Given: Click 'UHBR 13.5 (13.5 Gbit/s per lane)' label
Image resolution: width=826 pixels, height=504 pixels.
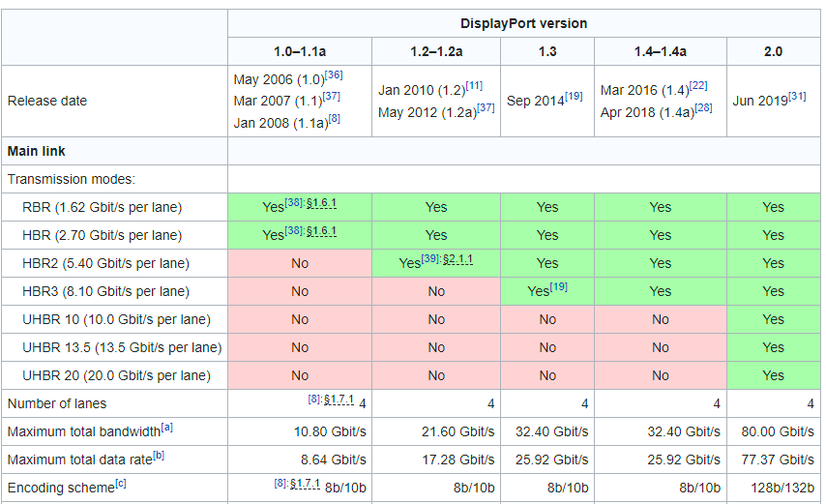Looking at the screenshot, I should [x=122, y=347].
